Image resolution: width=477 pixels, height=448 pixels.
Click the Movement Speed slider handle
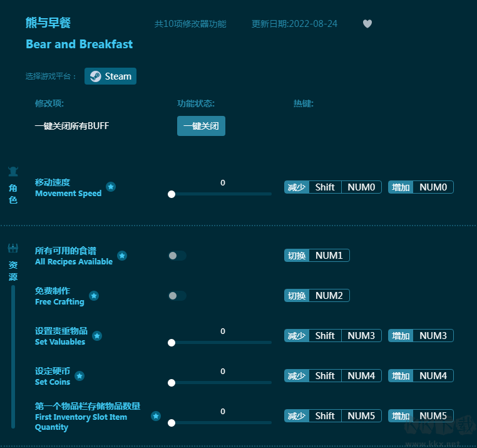[172, 194]
